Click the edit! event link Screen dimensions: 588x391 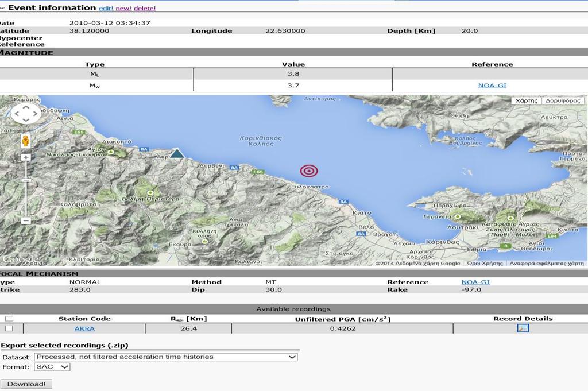tap(106, 8)
